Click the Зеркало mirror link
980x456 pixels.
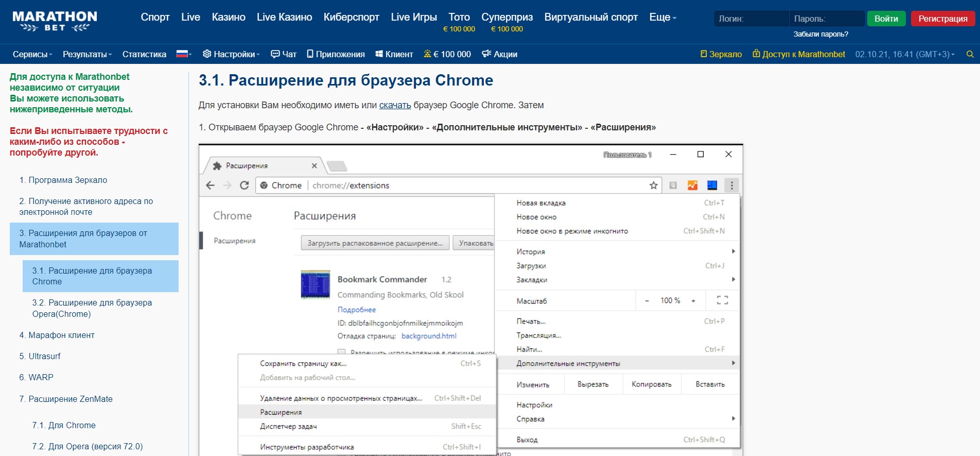(x=721, y=54)
